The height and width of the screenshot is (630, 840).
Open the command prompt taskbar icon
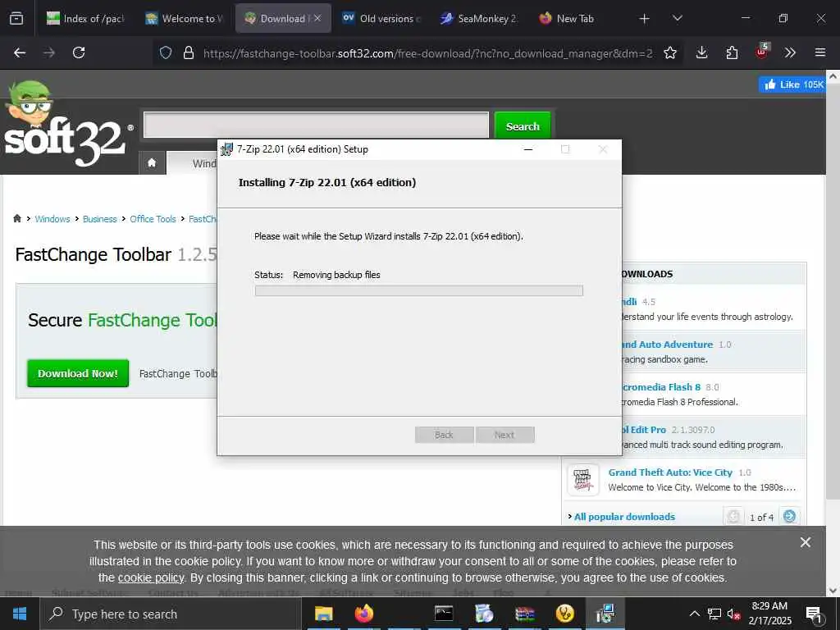pos(444,614)
